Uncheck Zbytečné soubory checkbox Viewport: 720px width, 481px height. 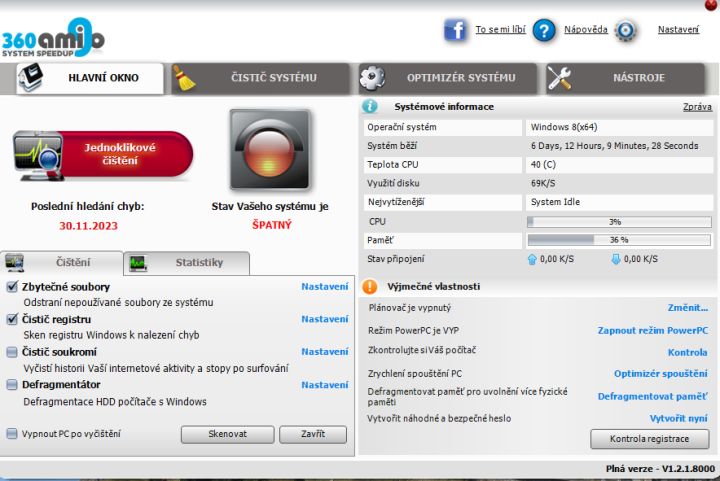click(12, 287)
